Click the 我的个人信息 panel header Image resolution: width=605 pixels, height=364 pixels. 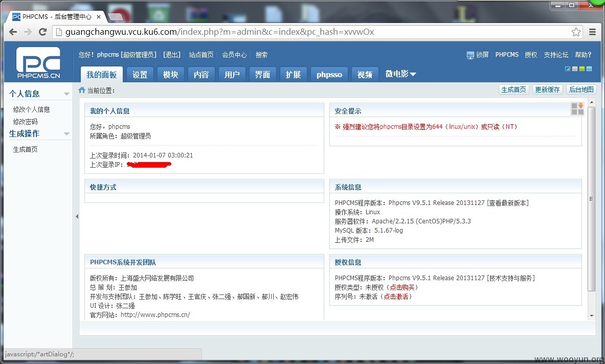[204, 110]
